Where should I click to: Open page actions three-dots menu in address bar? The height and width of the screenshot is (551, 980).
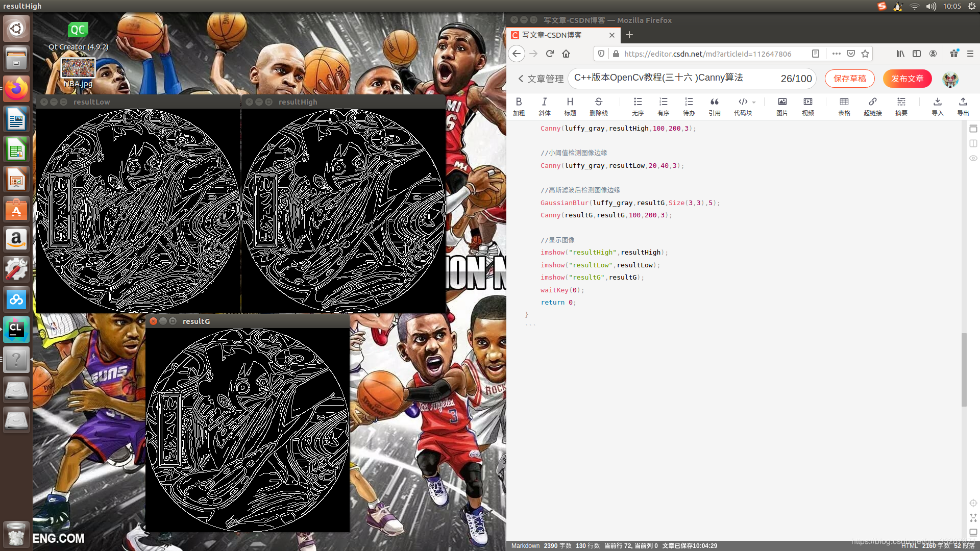click(836, 54)
